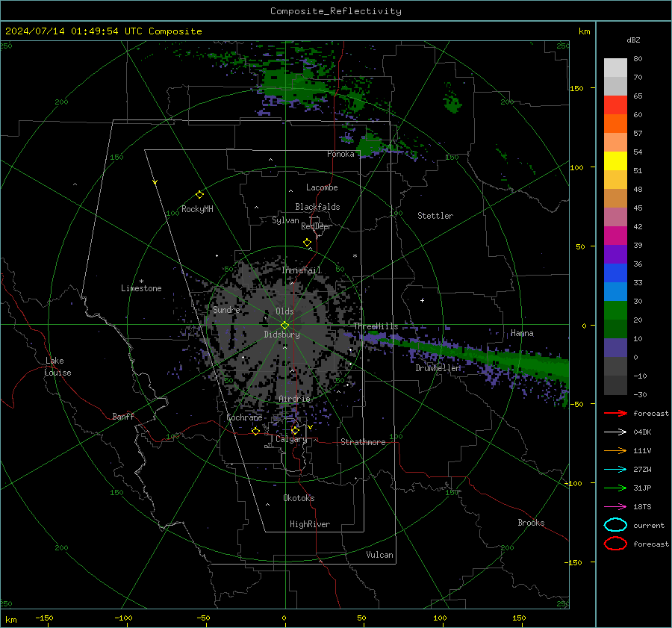
Task: Click the HighRiver label
Action: click(310, 524)
